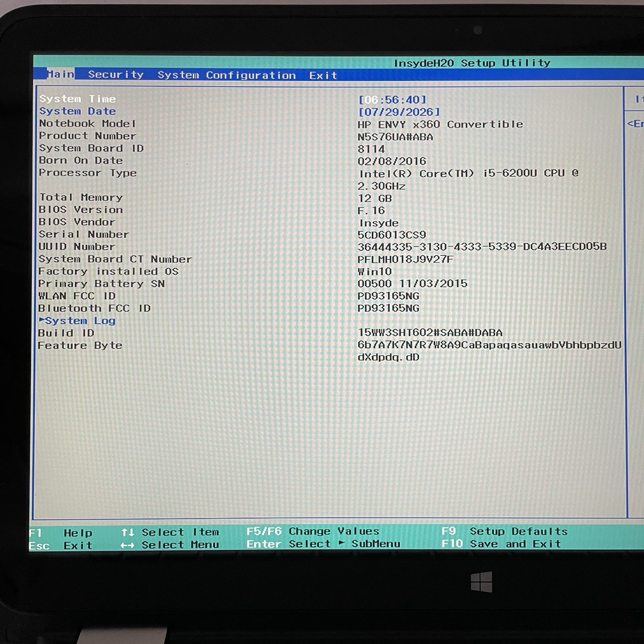Screen dimensions: 644x644
Task: Click the Win10 factory OS value
Action: coord(374,271)
